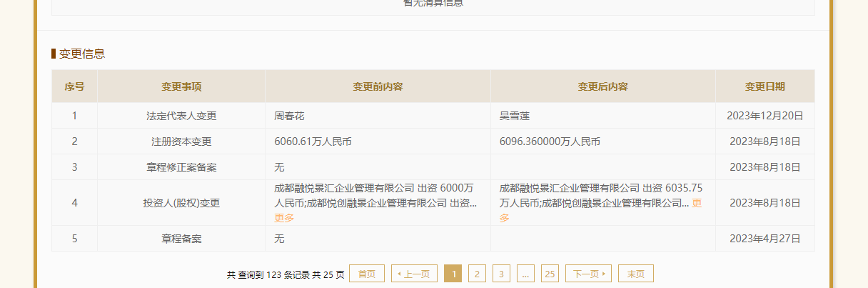Select page 1 in the pagination

click(453, 274)
